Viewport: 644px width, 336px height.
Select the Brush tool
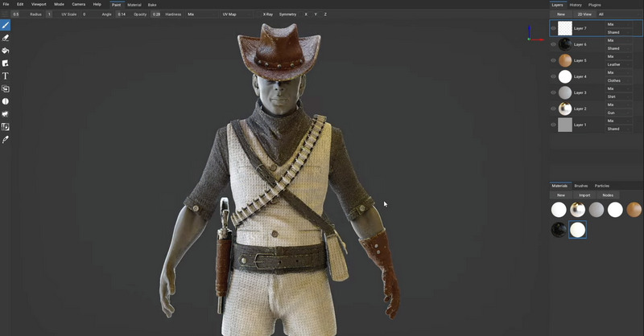(x=6, y=25)
